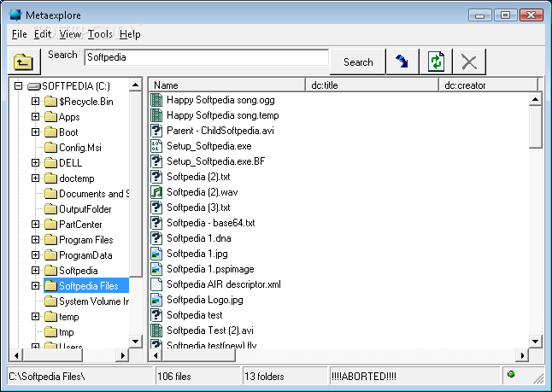Click the !!!!ABORTED!!!! status text

click(x=363, y=377)
